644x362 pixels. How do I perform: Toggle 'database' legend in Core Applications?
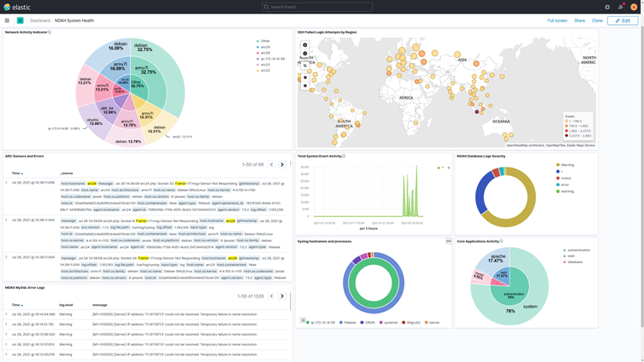click(x=573, y=261)
